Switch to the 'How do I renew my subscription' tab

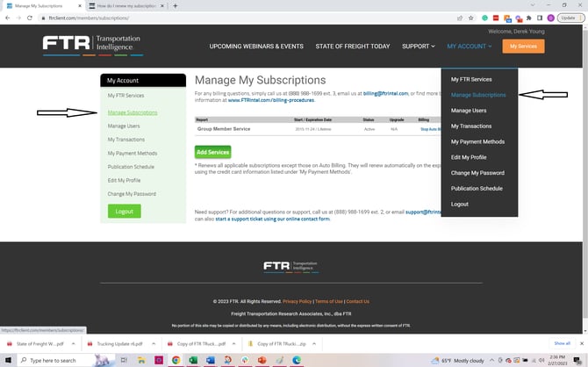pos(126,5)
